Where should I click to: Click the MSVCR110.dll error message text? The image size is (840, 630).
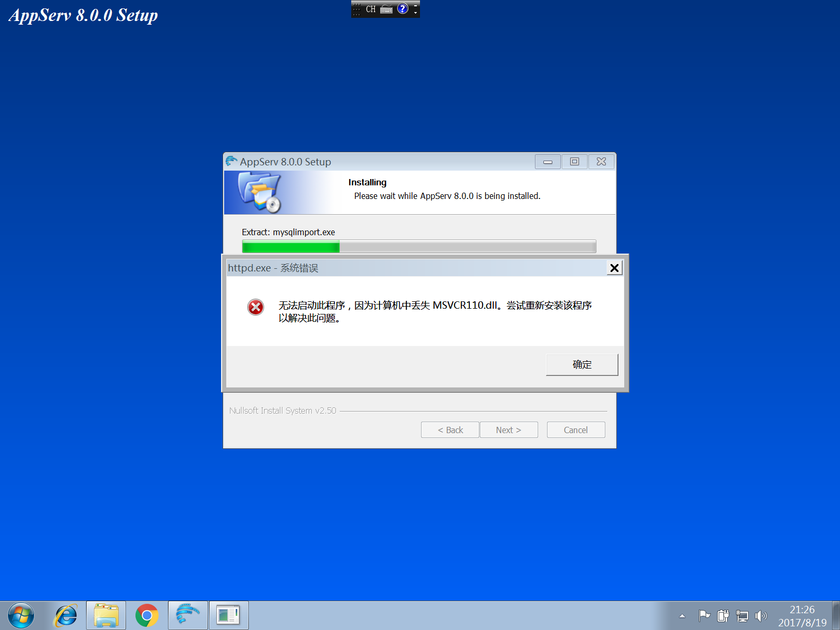pos(435,311)
